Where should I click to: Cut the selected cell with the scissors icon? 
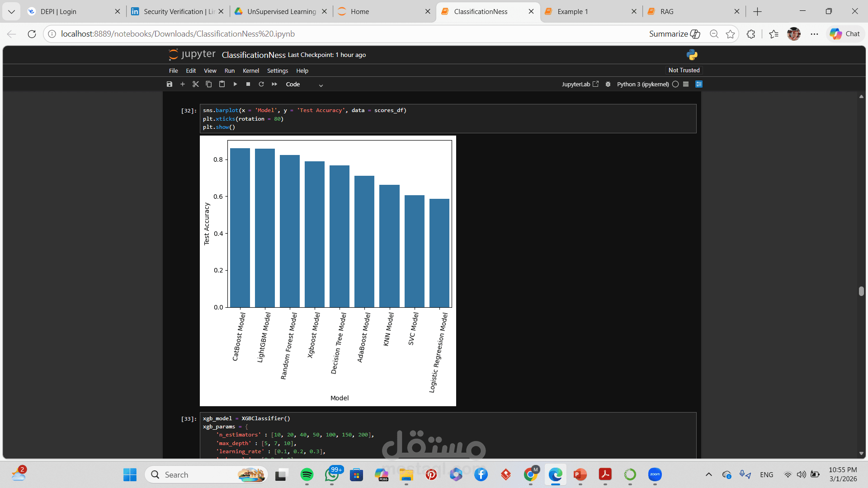pyautogui.click(x=196, y=84)
